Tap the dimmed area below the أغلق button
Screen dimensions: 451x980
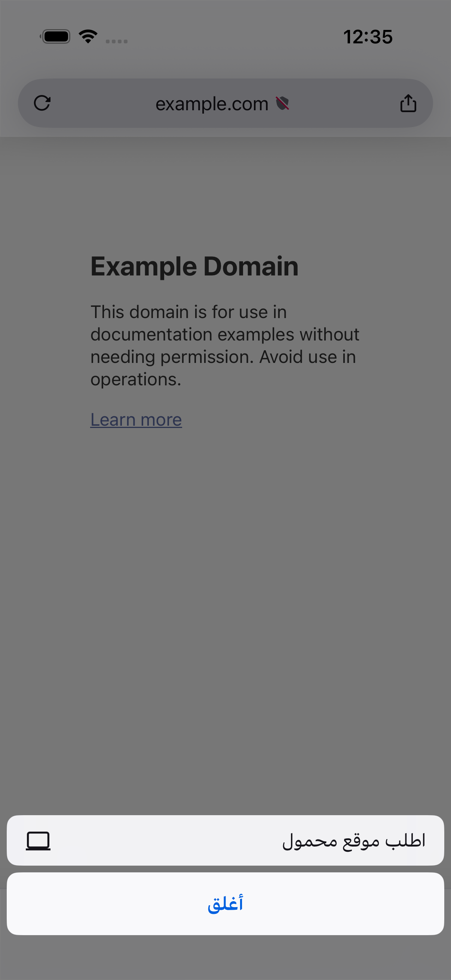click(x=225, y=957)
